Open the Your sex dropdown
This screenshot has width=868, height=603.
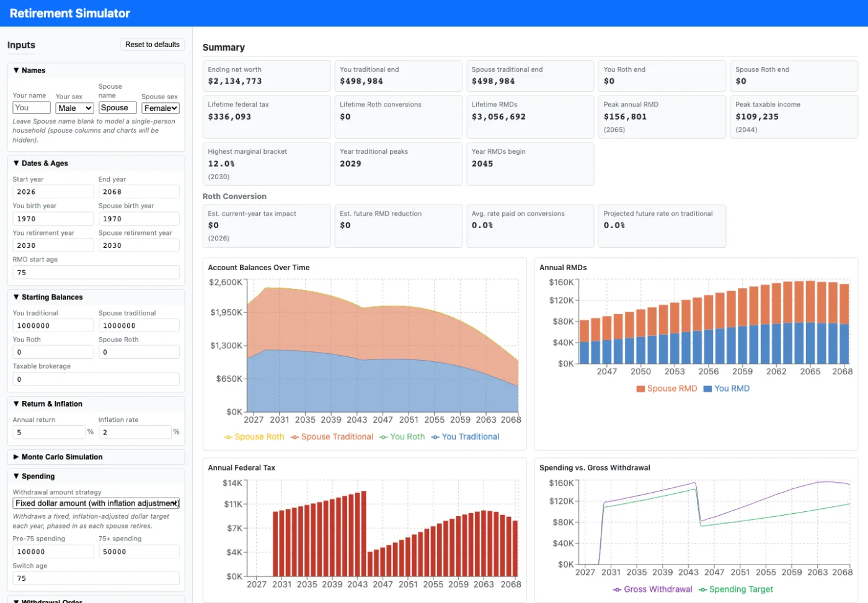(x=74, y=108)
